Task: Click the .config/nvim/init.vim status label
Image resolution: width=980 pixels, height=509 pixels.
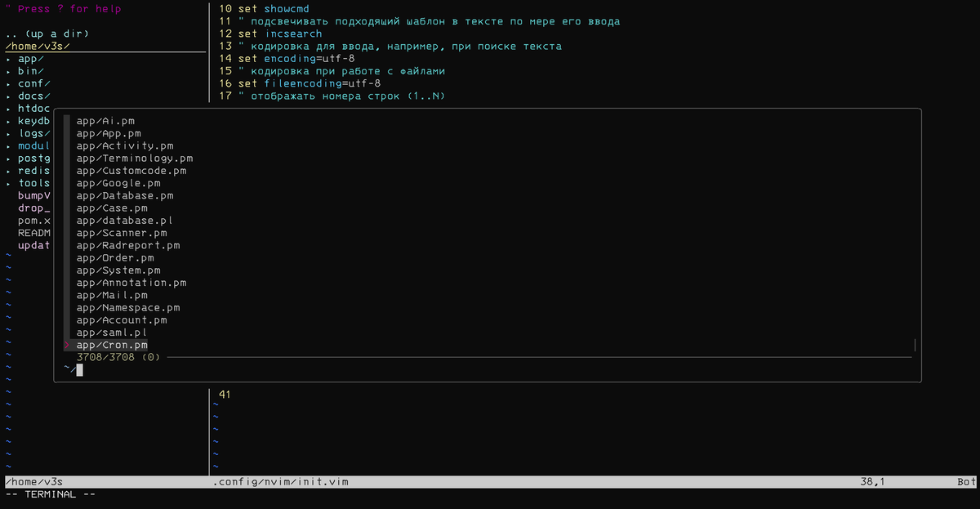Action: pos(282,482)
